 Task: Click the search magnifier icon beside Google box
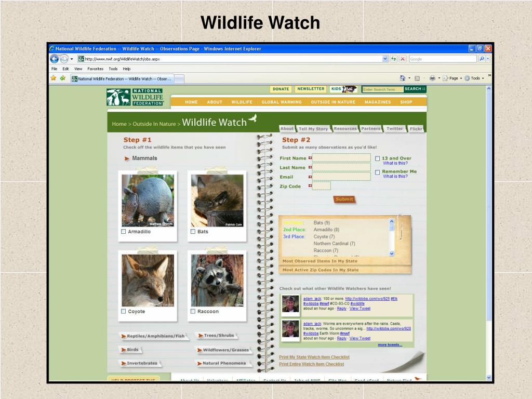click(482, 59)
